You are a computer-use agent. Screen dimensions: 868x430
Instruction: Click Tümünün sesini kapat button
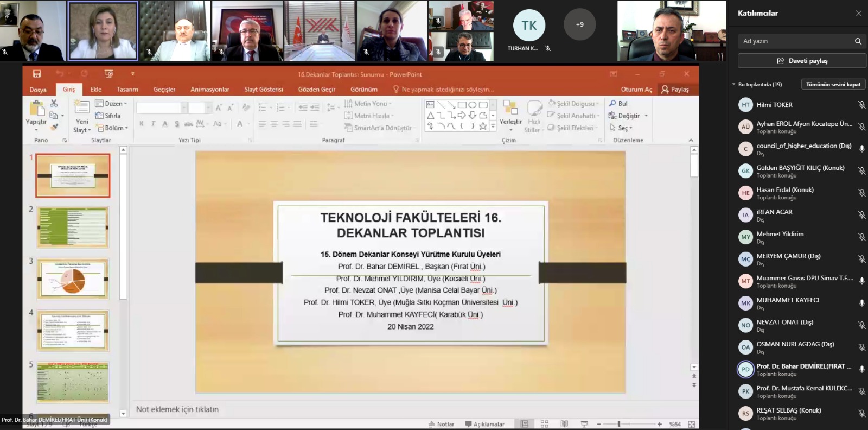833,84
